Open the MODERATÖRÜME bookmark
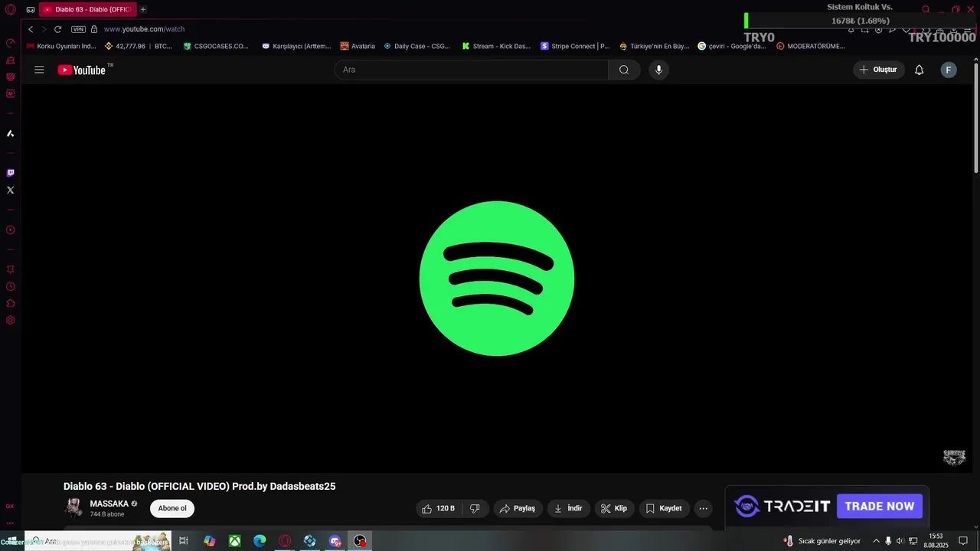The width and height of the screenshot is (980, 551). [811, 46]
